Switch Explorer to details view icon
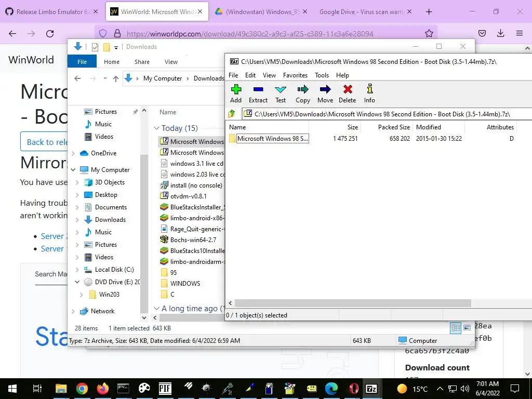This screenshot has height=399, width=532. coord(456,328)
